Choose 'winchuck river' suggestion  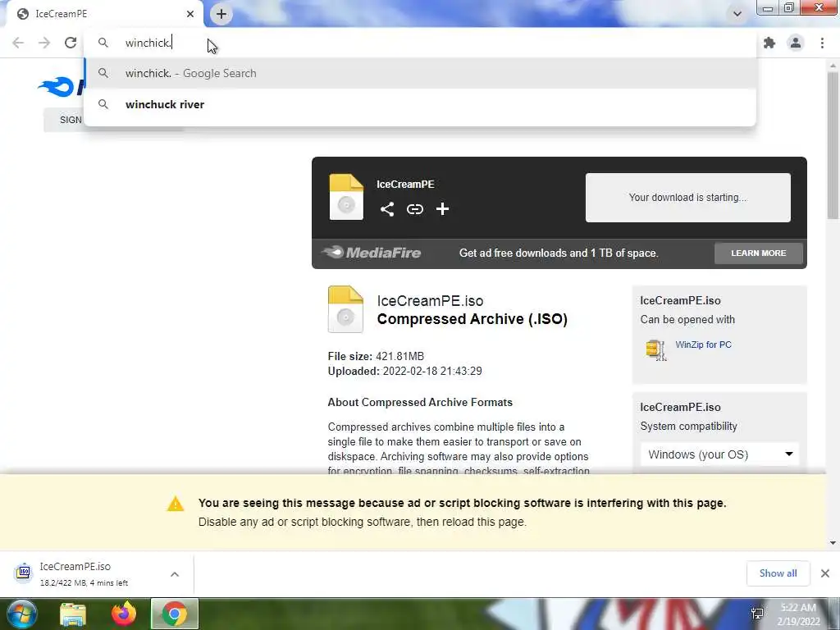(x=420, y=104)
